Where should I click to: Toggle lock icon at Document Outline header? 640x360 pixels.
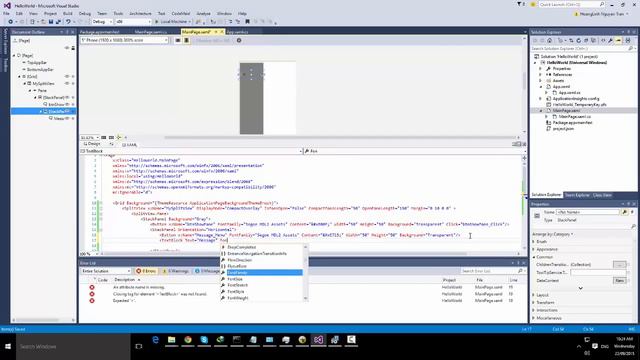tap(73, 48)
